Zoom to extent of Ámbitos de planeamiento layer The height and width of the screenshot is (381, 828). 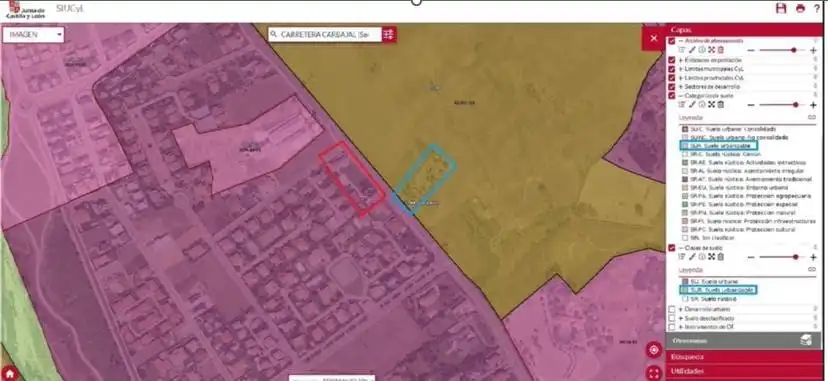click(x=711, y=50)
